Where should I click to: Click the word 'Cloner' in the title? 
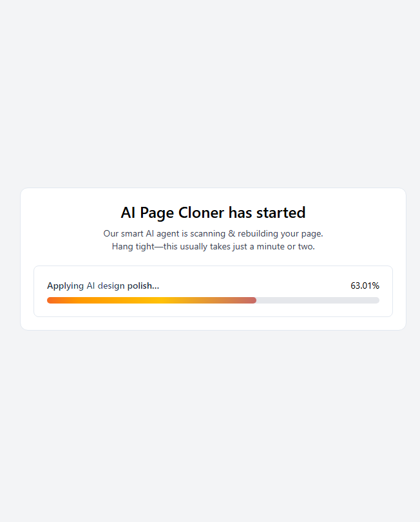click(202, 213)
